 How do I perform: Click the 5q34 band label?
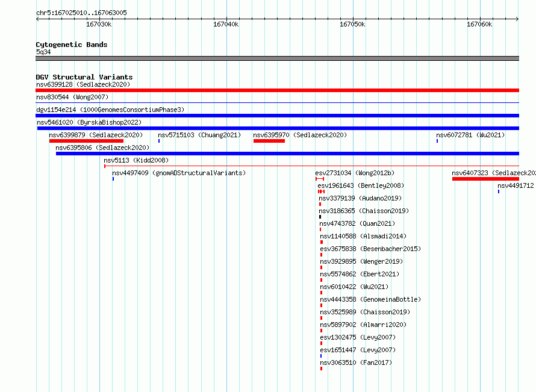click(x=43, y=52)
